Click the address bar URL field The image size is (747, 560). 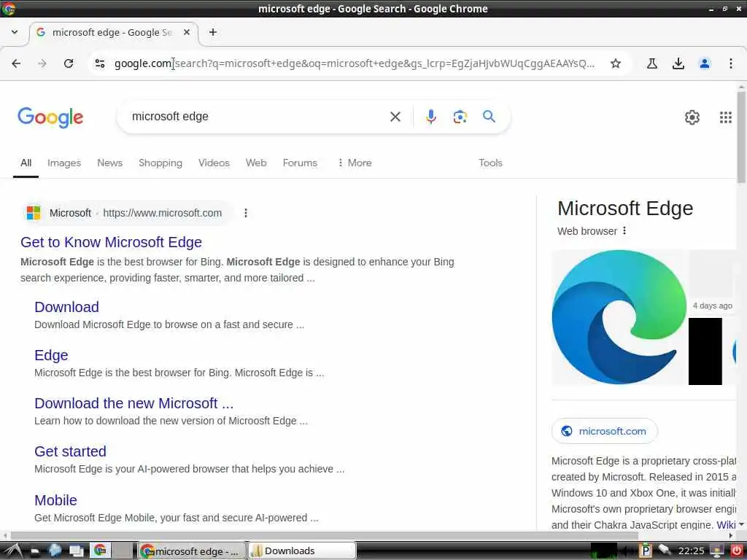355,63
